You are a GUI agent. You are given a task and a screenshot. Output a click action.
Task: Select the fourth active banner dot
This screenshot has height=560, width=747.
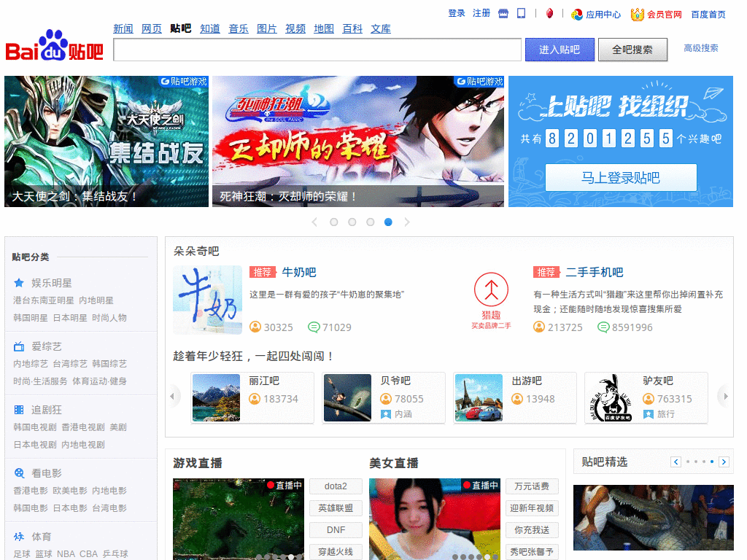click(x=388, y=222)
